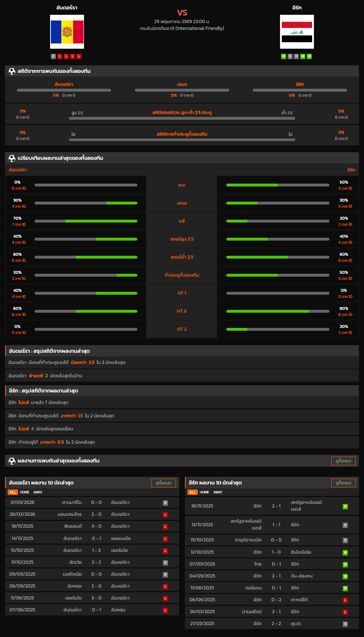364x637 pixels.
Task: Click HT 1 comparison row label
Action: click(182, 293)
